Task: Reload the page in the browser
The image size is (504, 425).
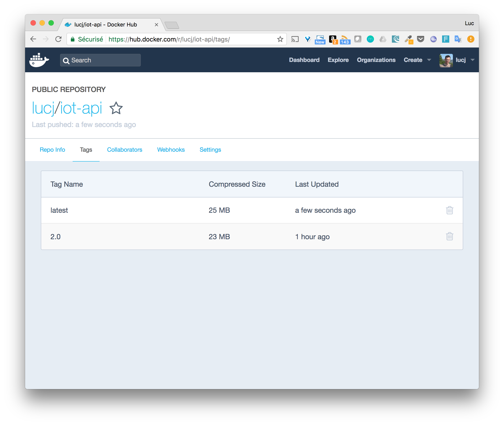Action: click(59, 39)
